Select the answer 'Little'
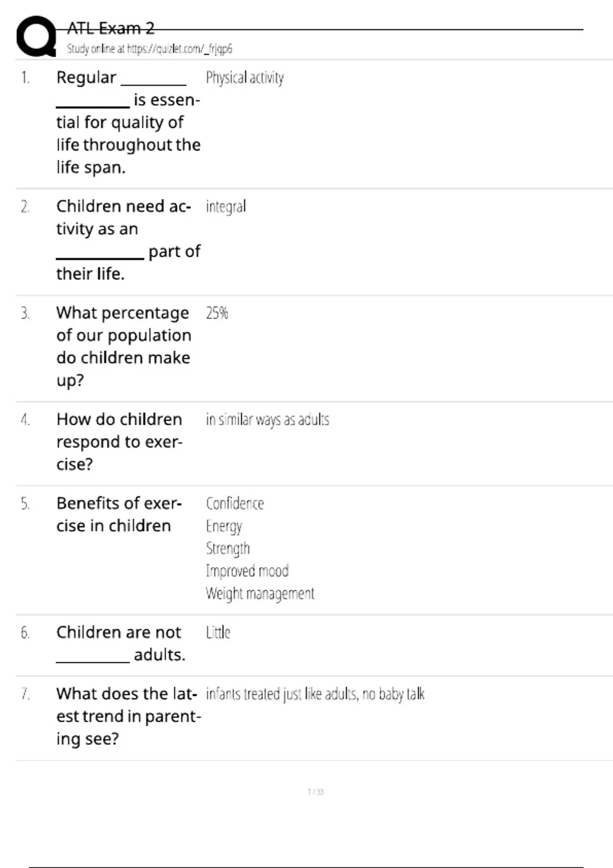Screen dimensions: 613x868 218,633
